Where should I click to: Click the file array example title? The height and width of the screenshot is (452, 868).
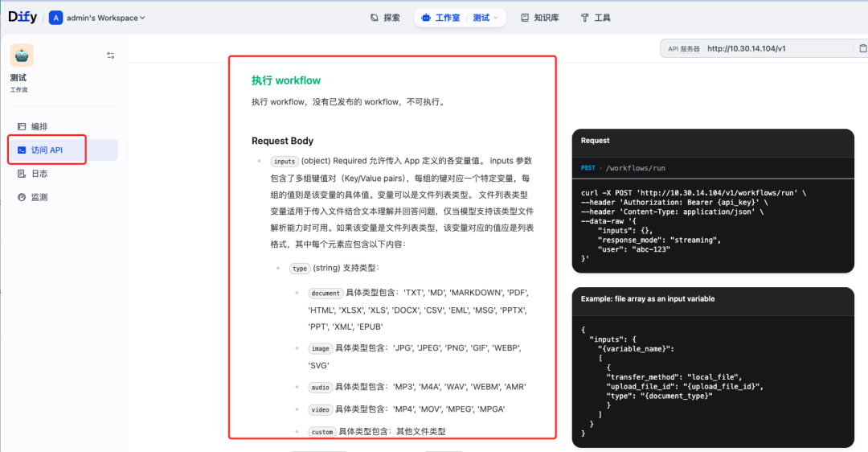pos(648,298)
